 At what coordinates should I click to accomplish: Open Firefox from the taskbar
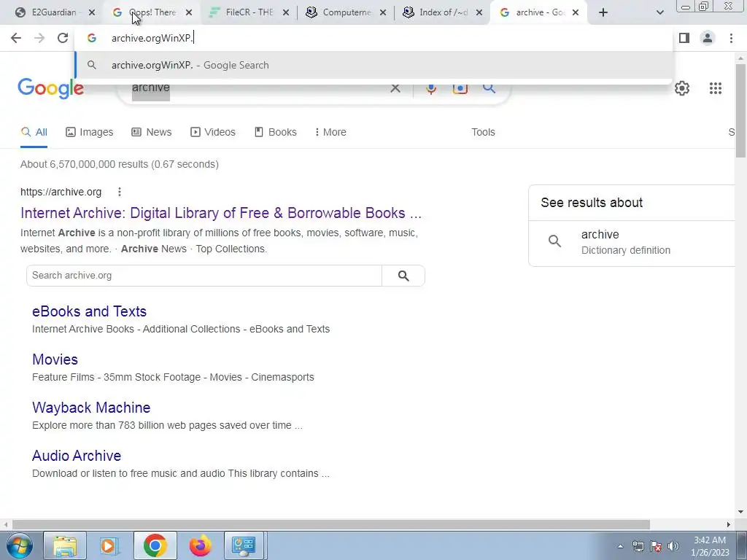tap(200, 545)
